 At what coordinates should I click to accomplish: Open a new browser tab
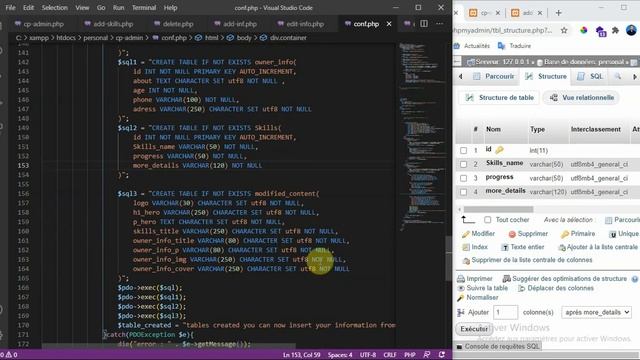pos(558,13)
